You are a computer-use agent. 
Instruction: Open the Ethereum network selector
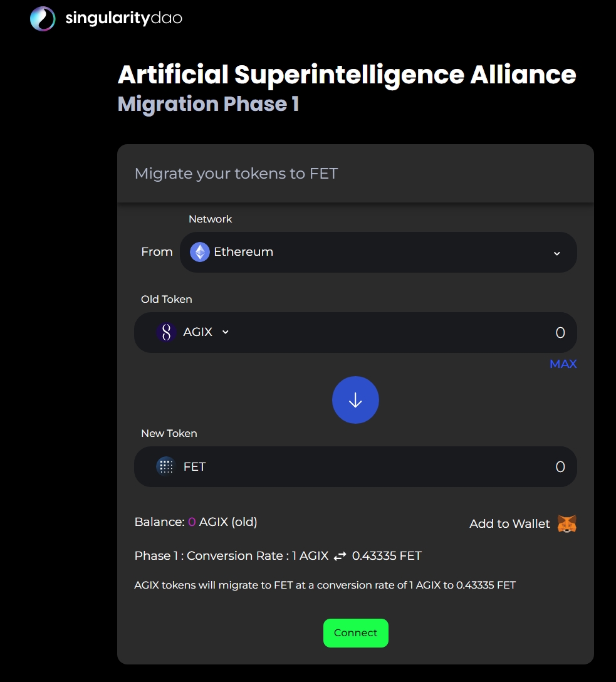378,252
